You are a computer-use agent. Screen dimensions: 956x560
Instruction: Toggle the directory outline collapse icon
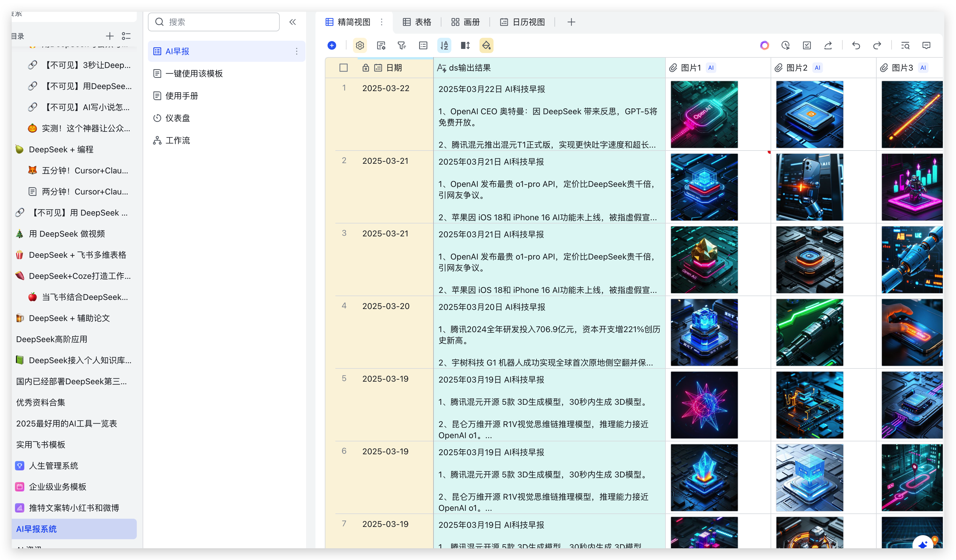126,36
